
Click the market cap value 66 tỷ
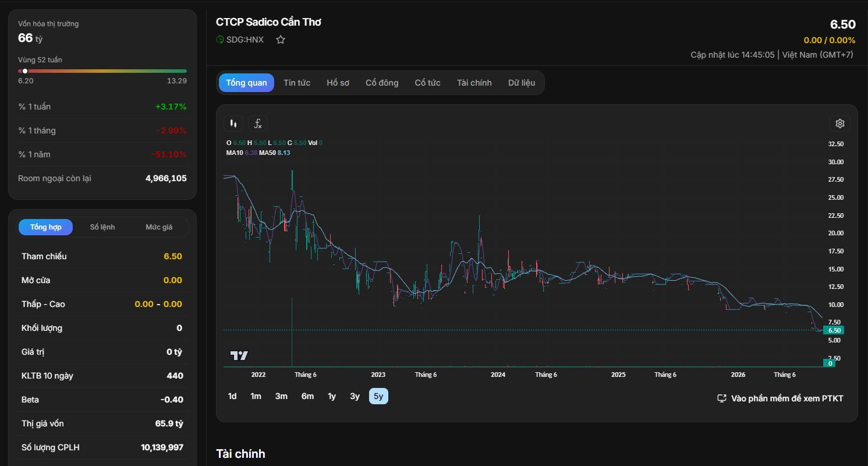(x=30, y=38)
